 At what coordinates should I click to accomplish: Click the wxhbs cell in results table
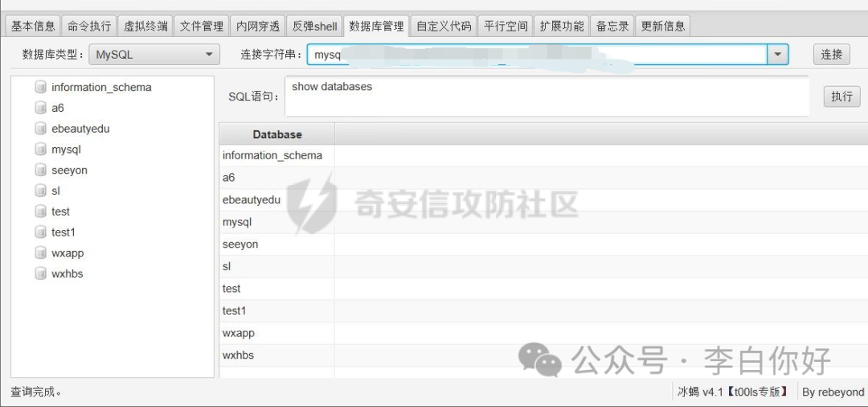pyautogui.click(x=276, y=355)
